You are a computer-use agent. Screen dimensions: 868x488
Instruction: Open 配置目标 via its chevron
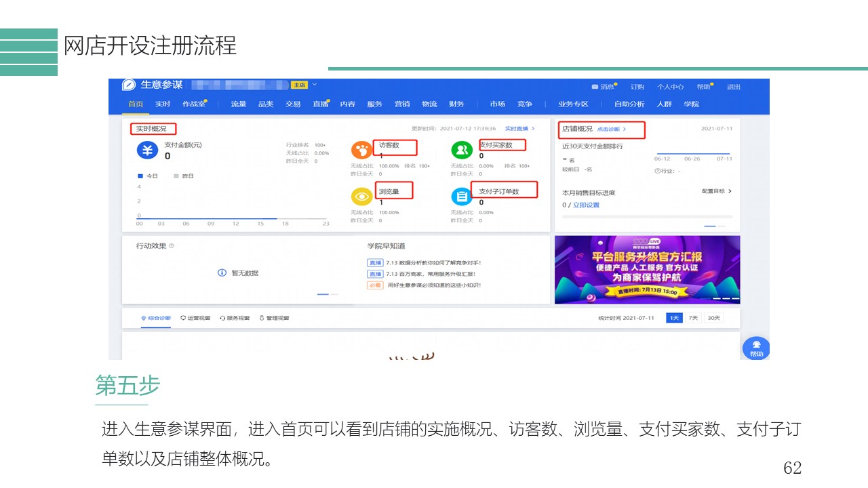pyautogui.click(x=730, y=191)
